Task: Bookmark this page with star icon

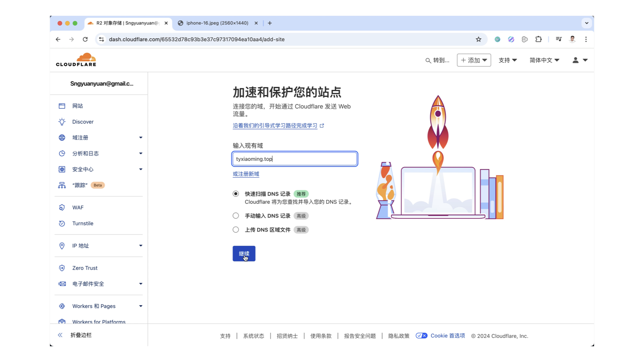Action: [x=478, y=39]
